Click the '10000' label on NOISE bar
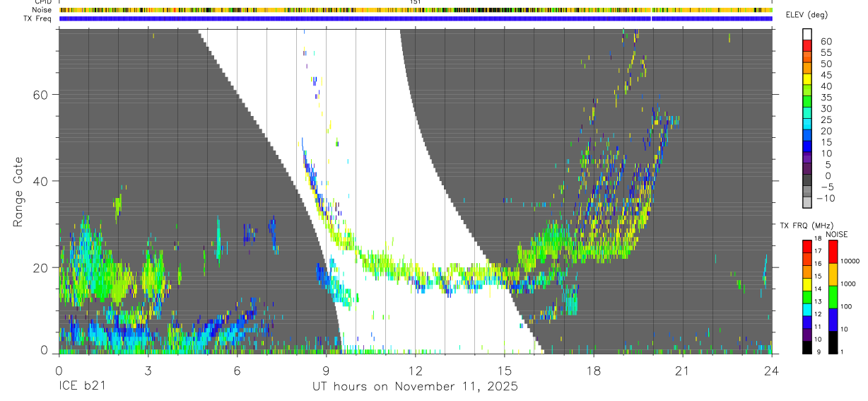868x401 pixels. click(x=850, y=261)
